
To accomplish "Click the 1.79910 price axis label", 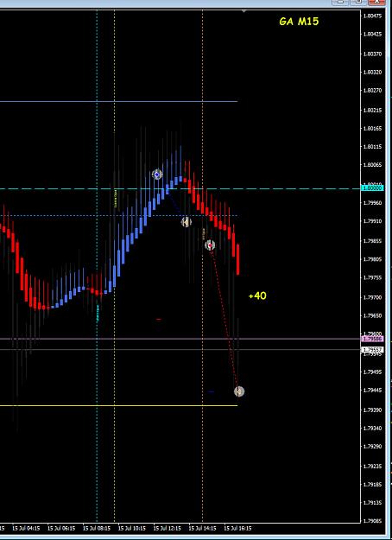I will [372, 221].
